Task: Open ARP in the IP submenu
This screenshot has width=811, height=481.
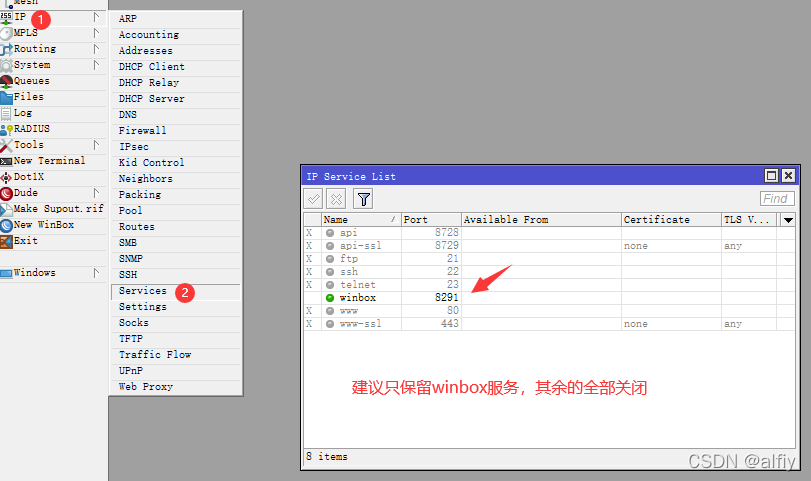Action: [176, 19]
